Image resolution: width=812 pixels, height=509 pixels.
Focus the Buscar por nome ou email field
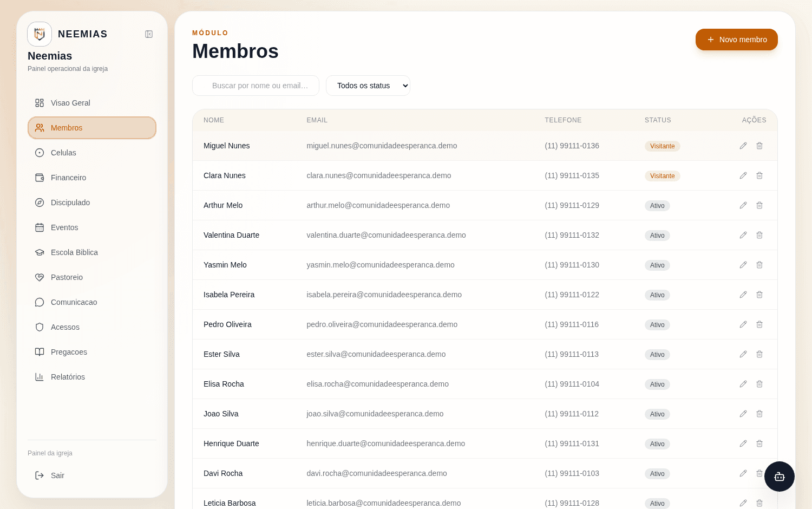pos(256,86)
